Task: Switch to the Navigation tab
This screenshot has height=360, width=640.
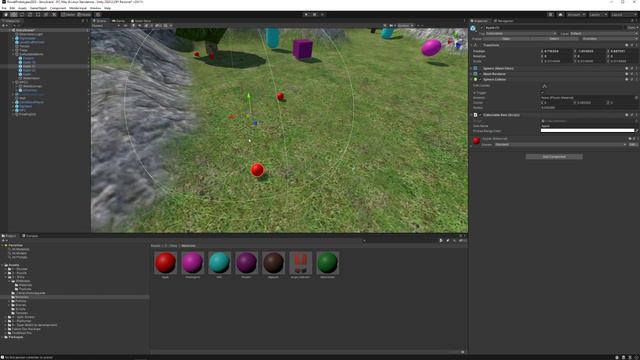Action: [x=504, y=21]
